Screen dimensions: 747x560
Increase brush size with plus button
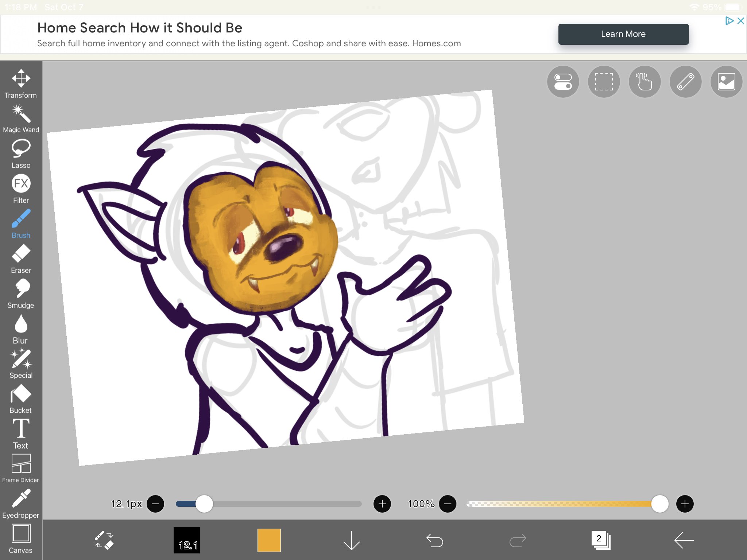382,504
